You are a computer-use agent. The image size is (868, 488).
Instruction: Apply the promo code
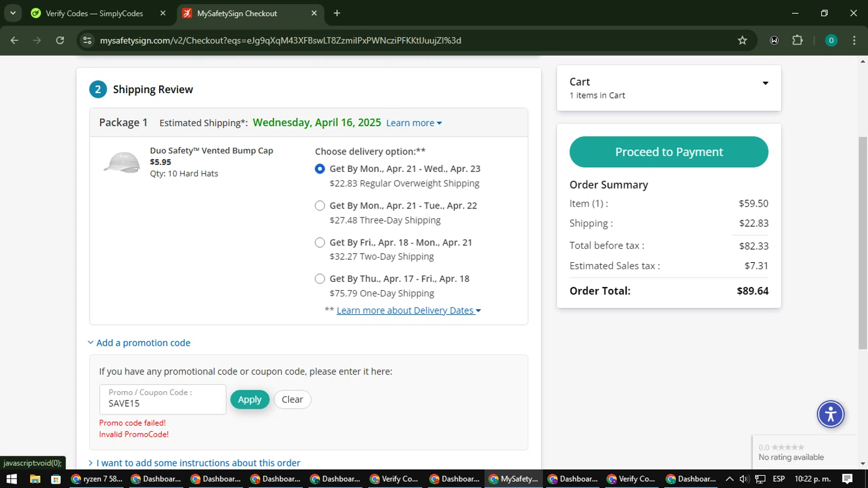coord(250,399)
